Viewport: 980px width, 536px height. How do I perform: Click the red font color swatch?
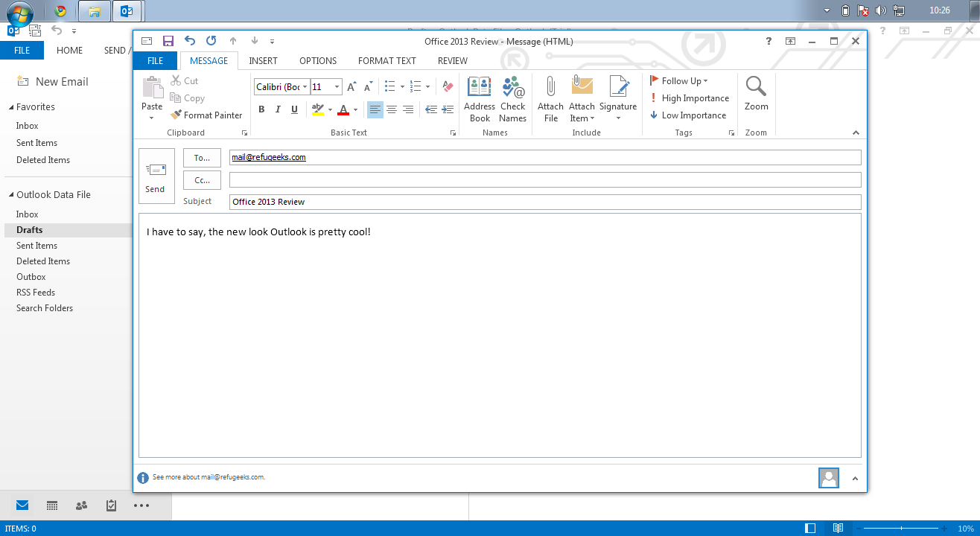click(x=343, y=109)
